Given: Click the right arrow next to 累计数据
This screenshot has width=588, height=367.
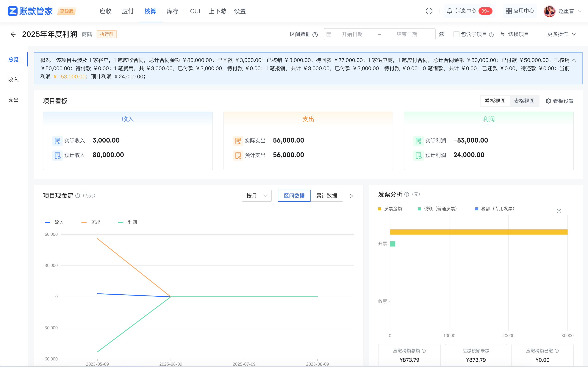Looking at the screenshot, I should click(x=351, y=196).
